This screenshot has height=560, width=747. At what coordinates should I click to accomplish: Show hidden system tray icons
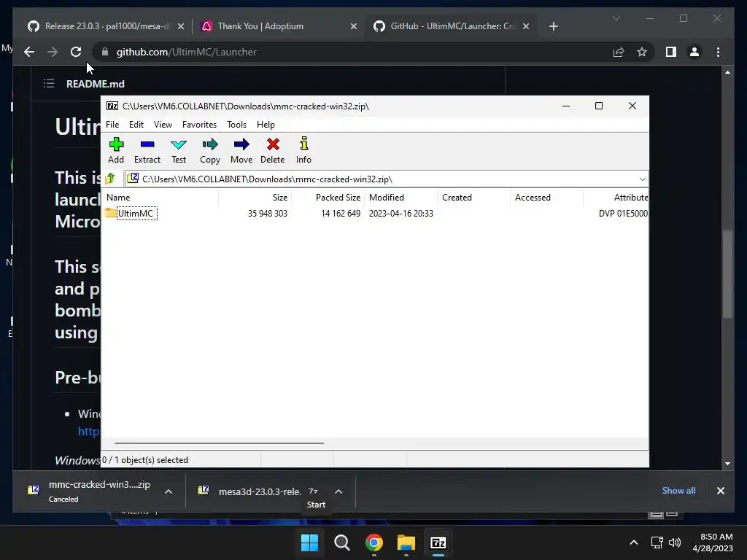click(634, 542)
